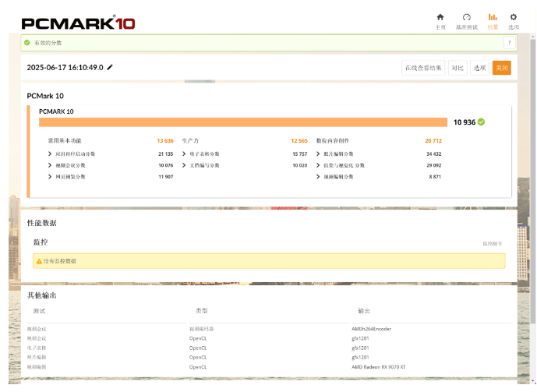537x392 pixels.
Task: Click 在线查看结果 button
Action: 423,68
